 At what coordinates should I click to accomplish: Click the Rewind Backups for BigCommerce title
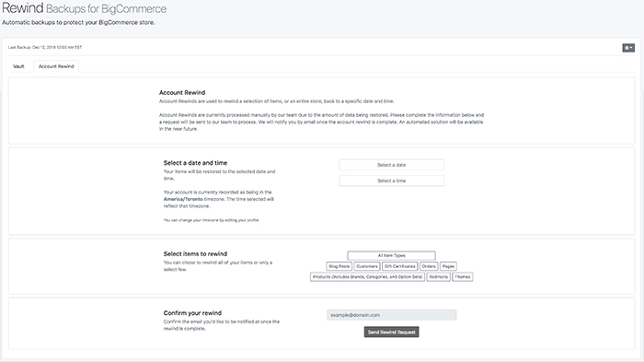(x=85, y=8)
